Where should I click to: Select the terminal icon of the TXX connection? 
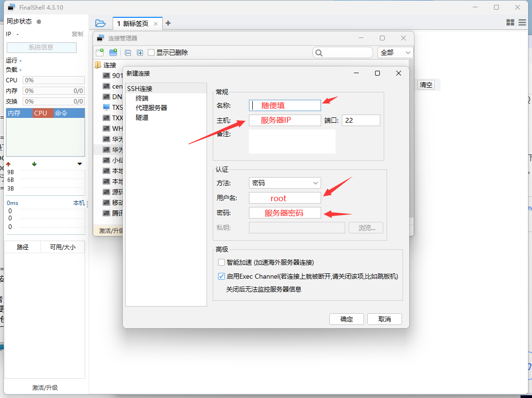106,117
